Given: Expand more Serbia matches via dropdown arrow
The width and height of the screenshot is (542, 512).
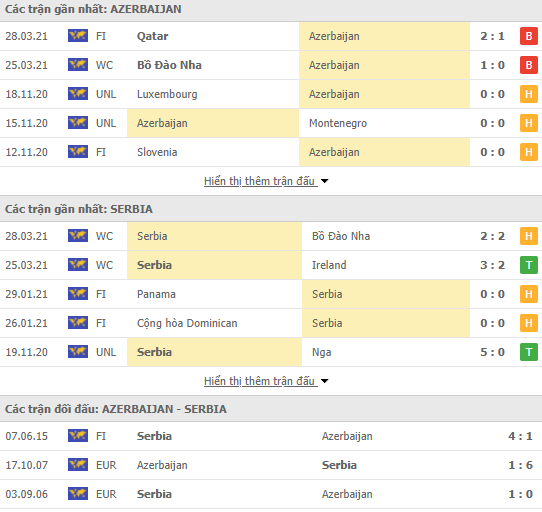Looking at the screenshot, I should point(324,381).
